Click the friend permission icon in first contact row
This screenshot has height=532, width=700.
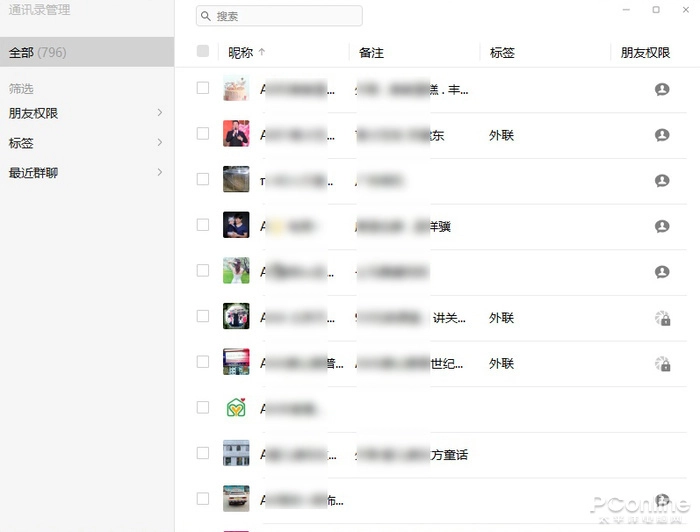(x=662, y=89)
